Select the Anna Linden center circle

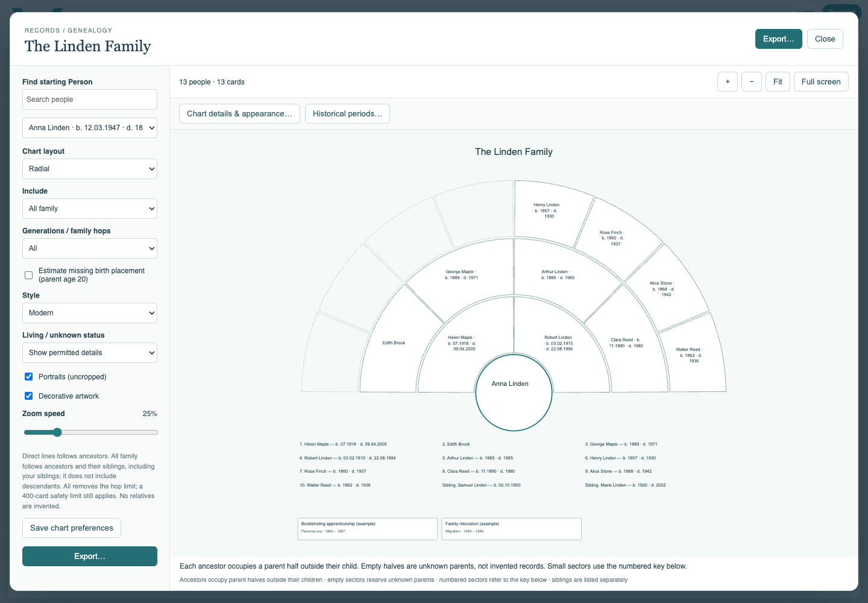click(x=514, y=393)
